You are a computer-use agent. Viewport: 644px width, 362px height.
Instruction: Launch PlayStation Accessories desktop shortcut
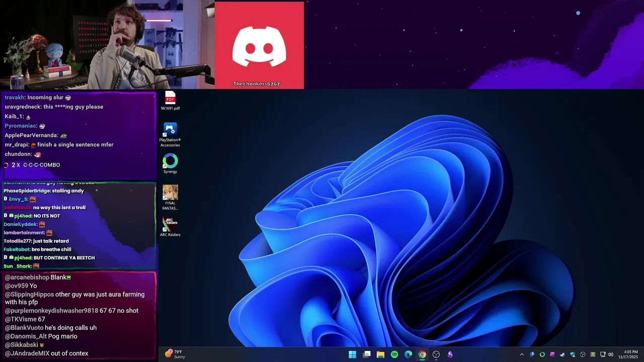[170, 135]
